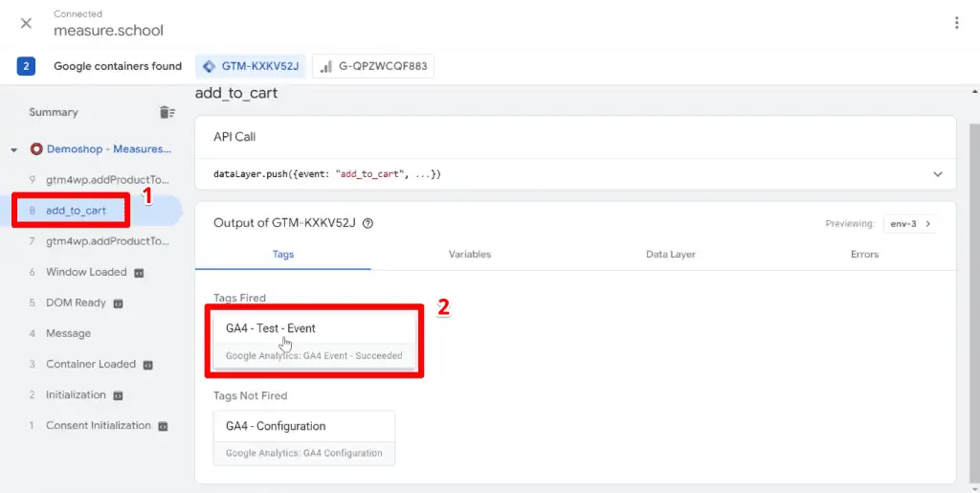Click the vertical scrollbar on the right

pos(973,287)
